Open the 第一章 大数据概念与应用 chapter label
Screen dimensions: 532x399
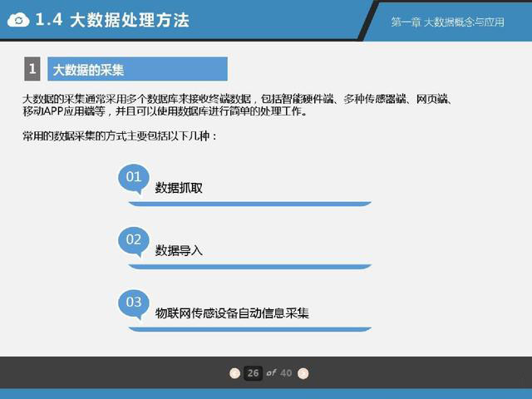click(x=447, y=22)
